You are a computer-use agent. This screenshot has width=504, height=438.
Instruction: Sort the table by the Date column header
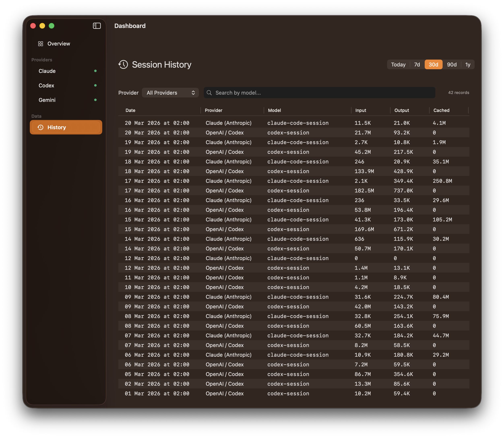pos(130,110)
